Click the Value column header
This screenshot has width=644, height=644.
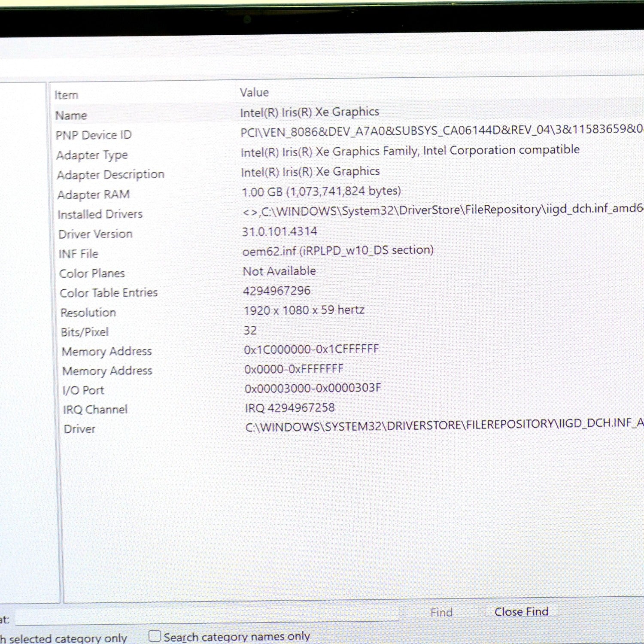coord(254,92)
